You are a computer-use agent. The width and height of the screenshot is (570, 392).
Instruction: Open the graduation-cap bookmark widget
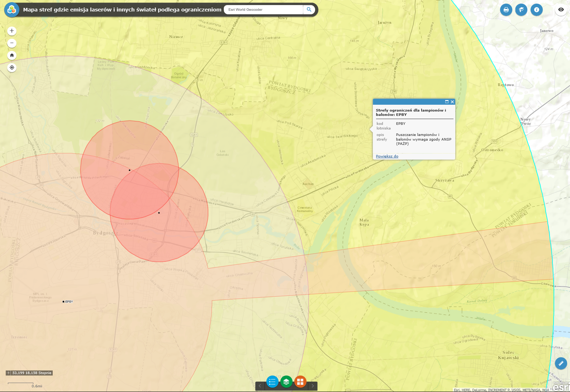[521, 10]
